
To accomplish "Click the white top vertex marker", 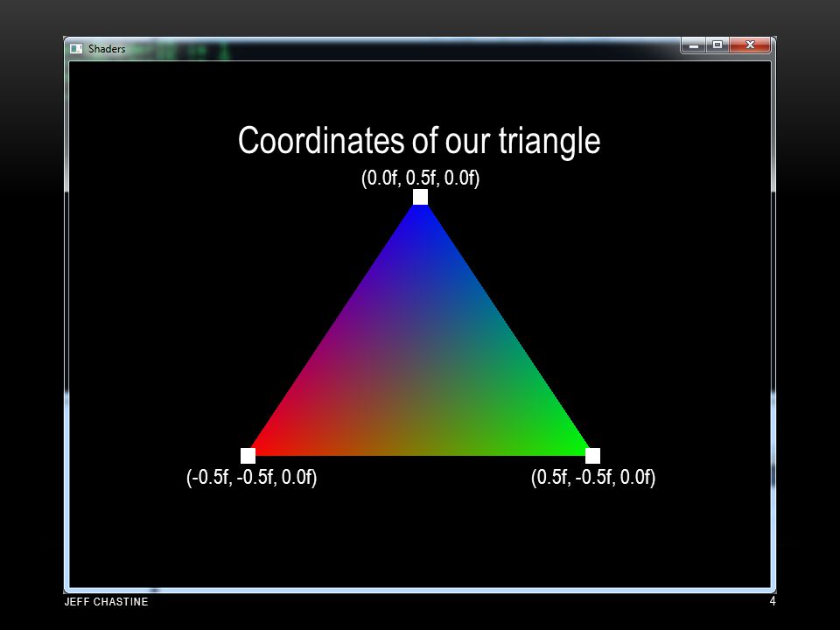I will [421, 197].
